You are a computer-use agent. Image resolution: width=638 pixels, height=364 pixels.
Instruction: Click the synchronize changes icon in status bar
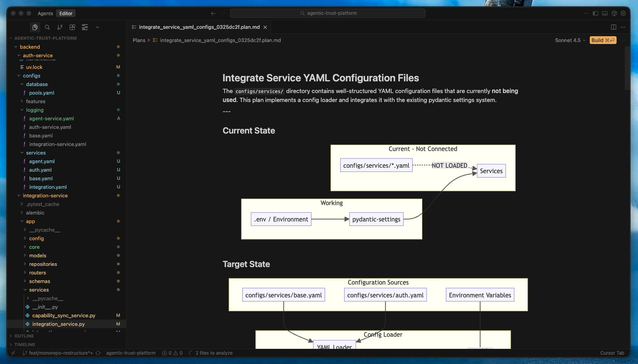tap(98, 353)
